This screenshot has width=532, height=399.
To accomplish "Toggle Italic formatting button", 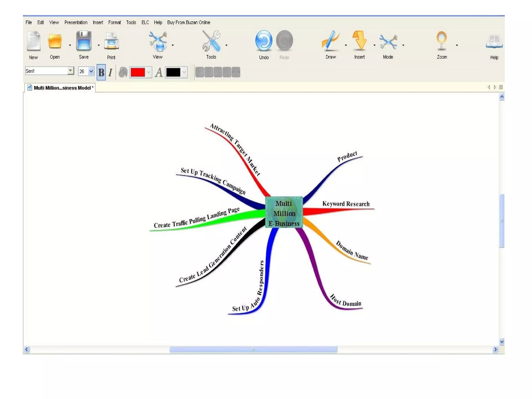I will tap(110, 72).
